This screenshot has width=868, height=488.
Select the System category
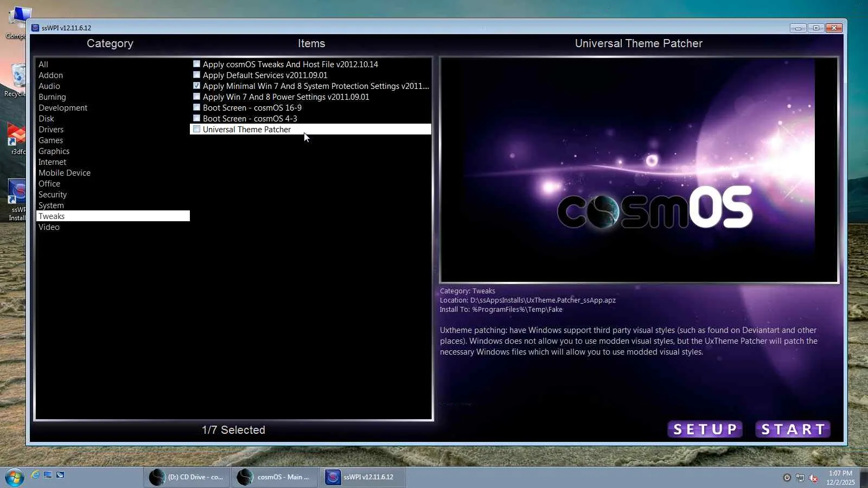(x=113, y=206)
